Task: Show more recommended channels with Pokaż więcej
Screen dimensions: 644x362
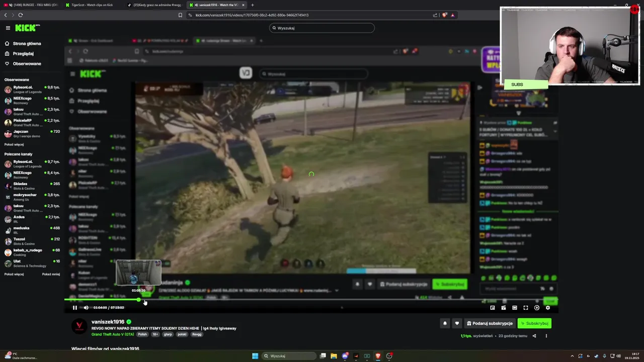Action: coord(14,274)
